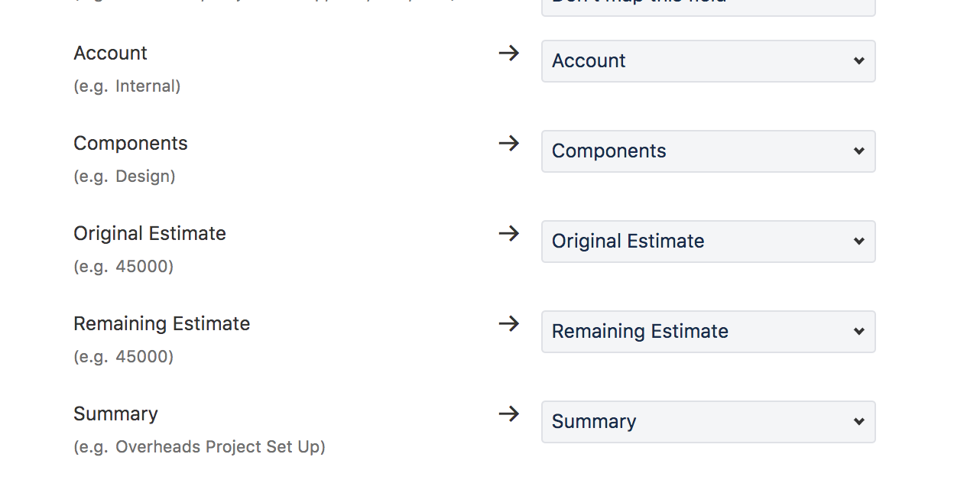
Task: Select the Components field label
Action: pos(131,143)
